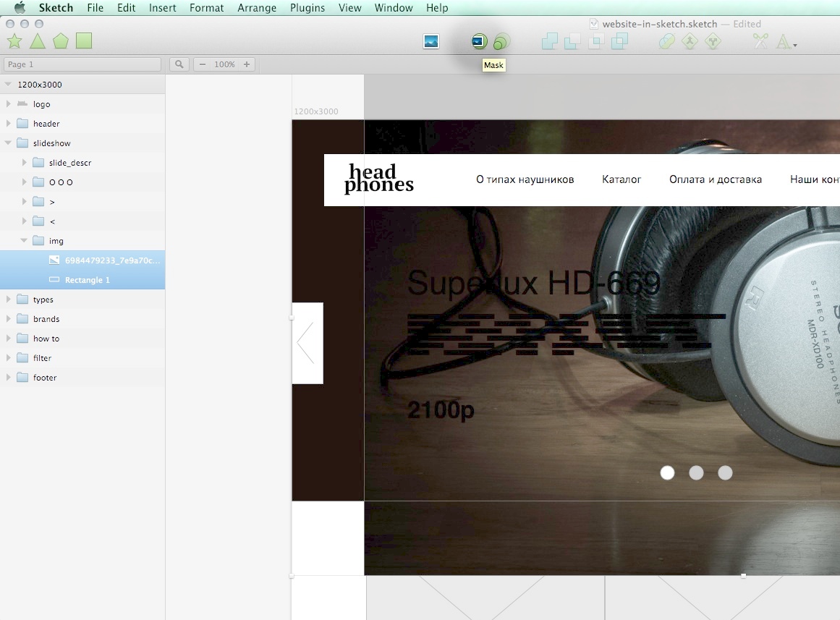The width and height of the screenshot is (840, 620).
Task: Click the Каталог nav link
Action: tap(621, 179)
